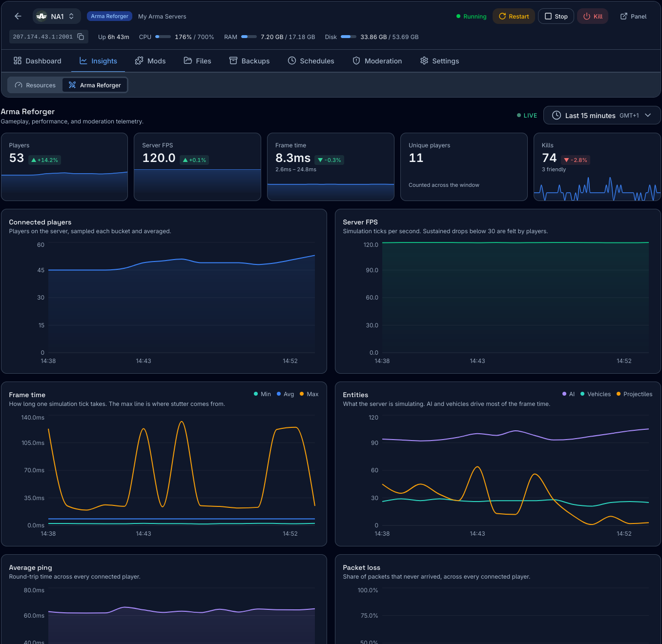This screenshot has height=644, width=662.
Task: Open the Settings tab
Action: tap(439, 61)
